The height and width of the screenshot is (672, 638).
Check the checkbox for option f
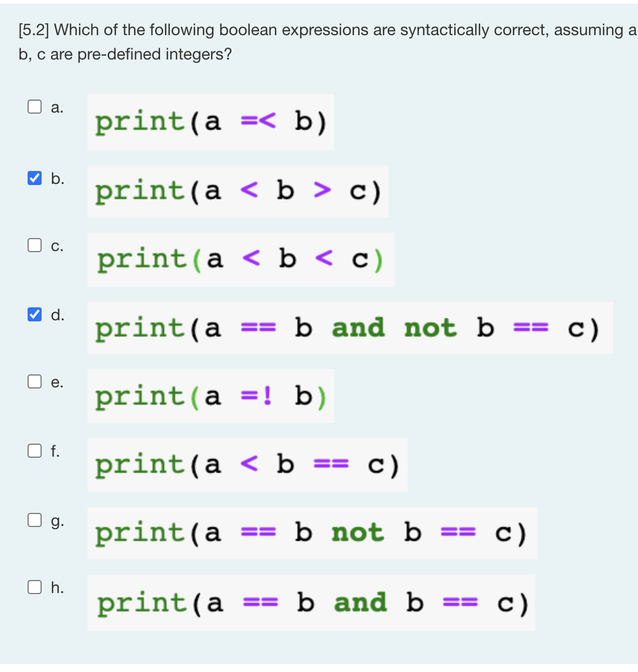[x=34, y=451]
